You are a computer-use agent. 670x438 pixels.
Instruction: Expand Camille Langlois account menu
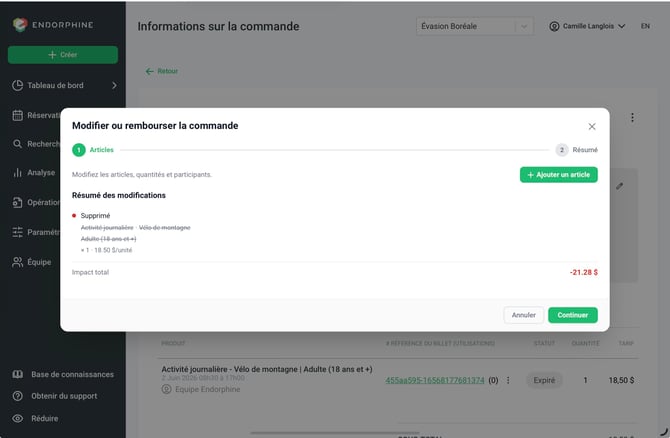(x=587, y=26)
